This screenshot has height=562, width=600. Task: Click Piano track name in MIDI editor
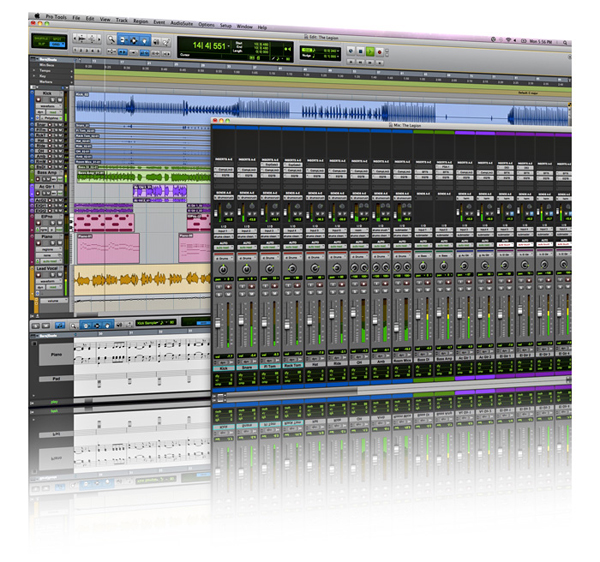coord(56,354)
